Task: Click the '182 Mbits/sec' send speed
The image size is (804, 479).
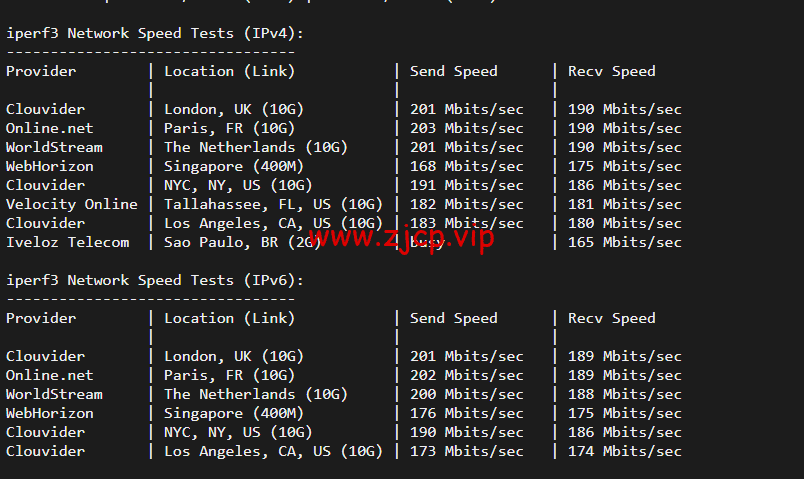Action: [x=467, y=204]
